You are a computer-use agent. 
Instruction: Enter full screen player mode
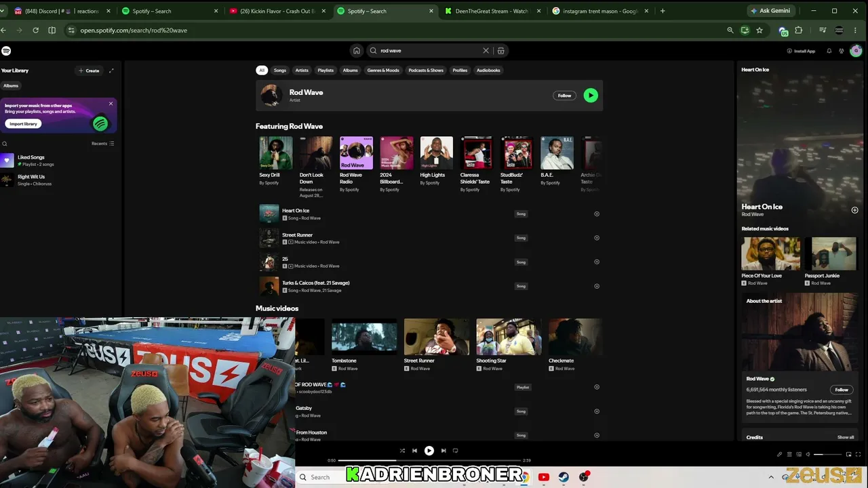coord(859,454)
